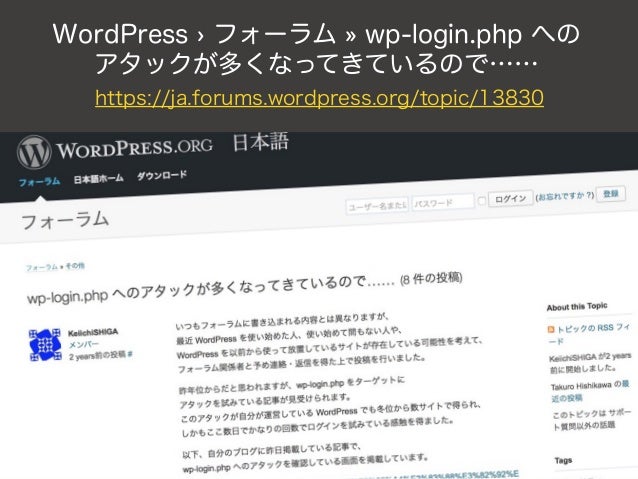
Task: Click the その他 breadcrumb link
Action: (x=75, y=266)
